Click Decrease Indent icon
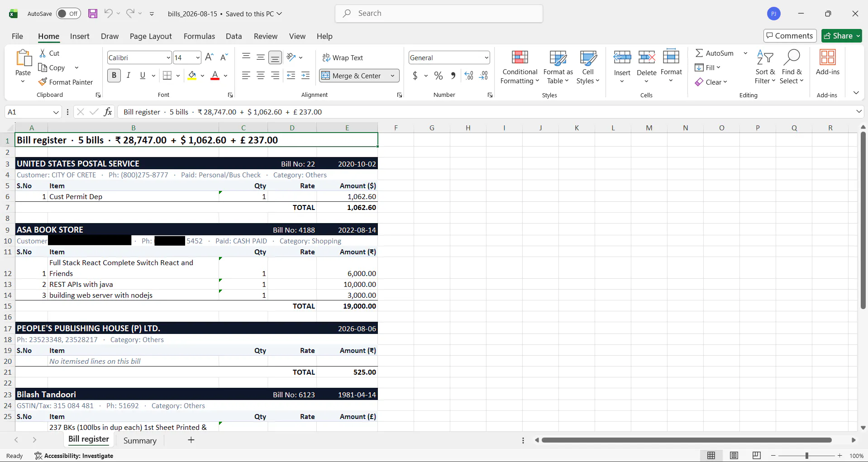This screenshot has width=868, height=462. point(291,76)
